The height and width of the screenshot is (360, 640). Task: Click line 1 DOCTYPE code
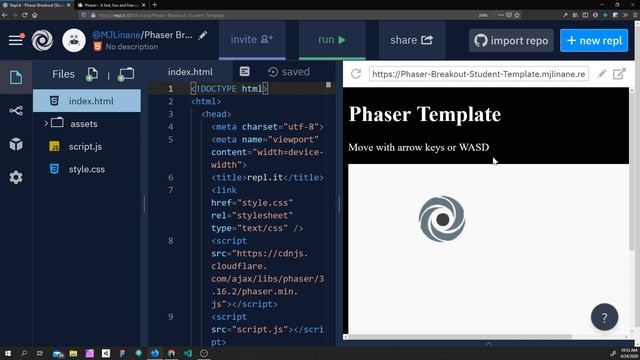(229, 89)
